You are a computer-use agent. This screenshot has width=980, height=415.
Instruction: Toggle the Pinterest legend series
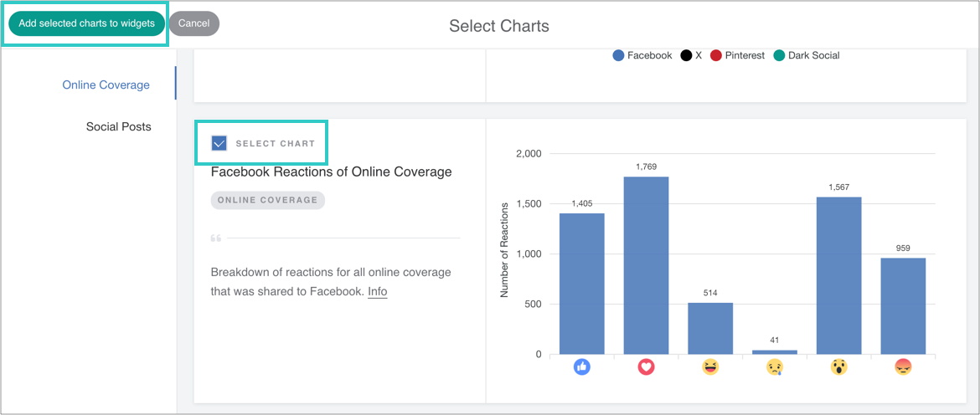(737, 55)
